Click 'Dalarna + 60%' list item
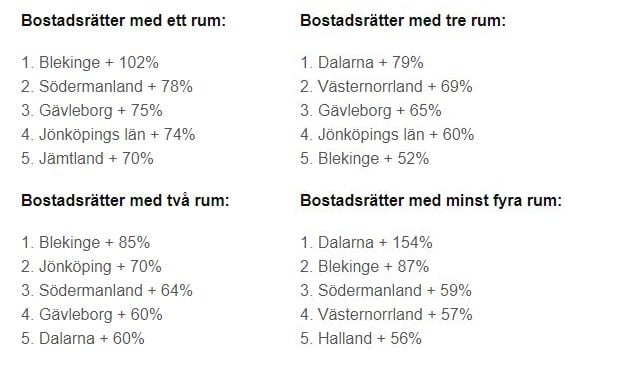The image size is (635, 369). [83, 338]
